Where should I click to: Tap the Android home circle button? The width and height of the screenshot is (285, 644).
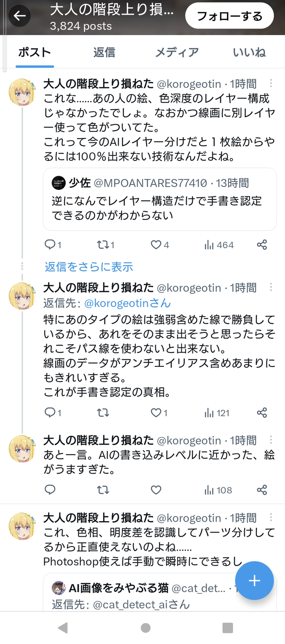click(145, 628)
